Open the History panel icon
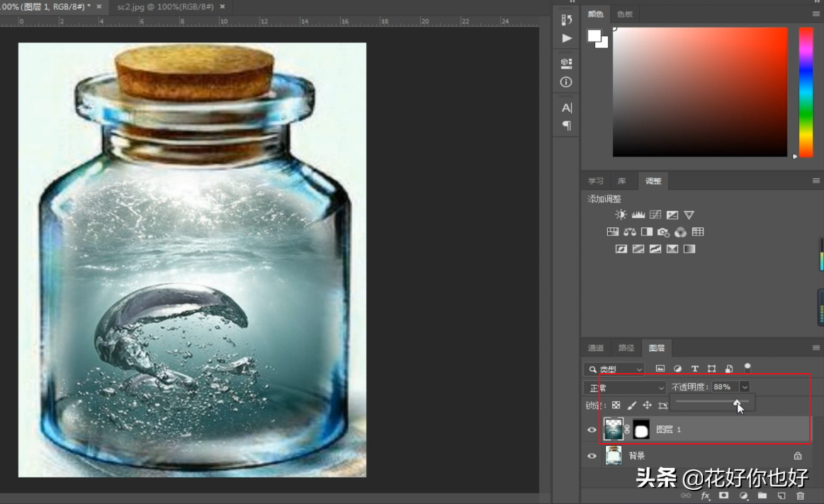The image size is (824, 504). (x=566, y=20)
